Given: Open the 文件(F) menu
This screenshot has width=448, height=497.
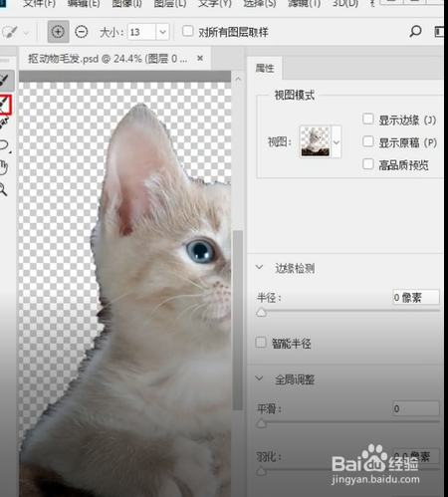Looking at the screenshot, I should click(x=39, y=4).
